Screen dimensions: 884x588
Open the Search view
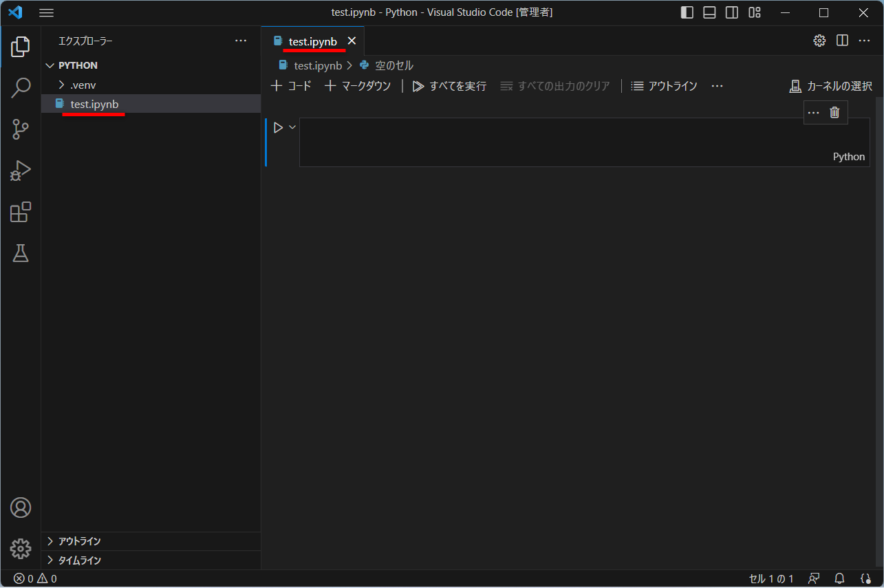[x=21, y=88]
